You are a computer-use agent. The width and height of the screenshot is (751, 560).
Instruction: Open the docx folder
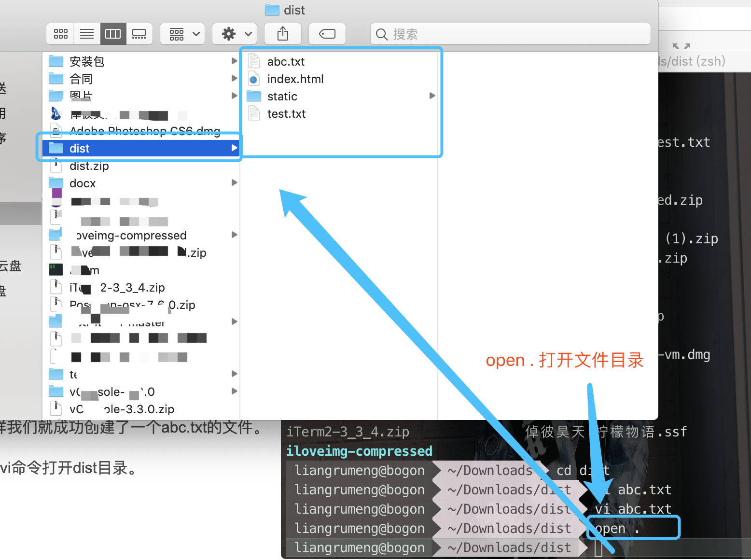(x=83, y=183)
